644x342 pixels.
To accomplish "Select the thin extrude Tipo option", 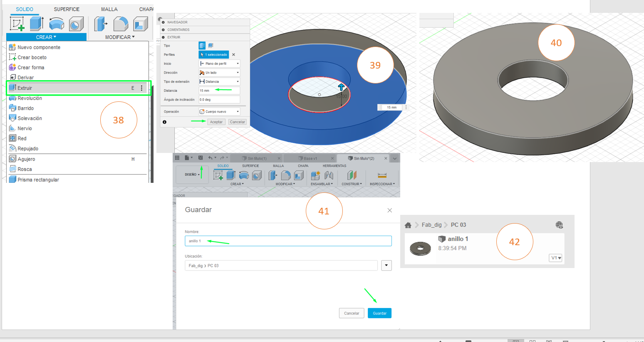I will click(211, 45).
